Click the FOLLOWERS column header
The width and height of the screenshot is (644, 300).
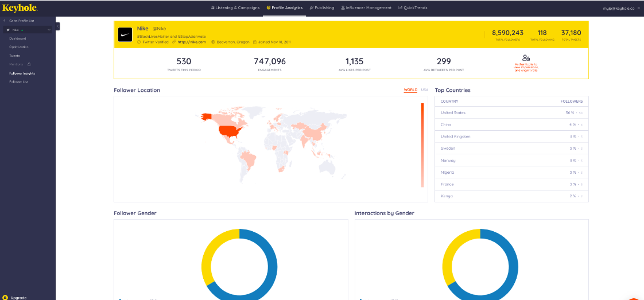click(572, 102)
